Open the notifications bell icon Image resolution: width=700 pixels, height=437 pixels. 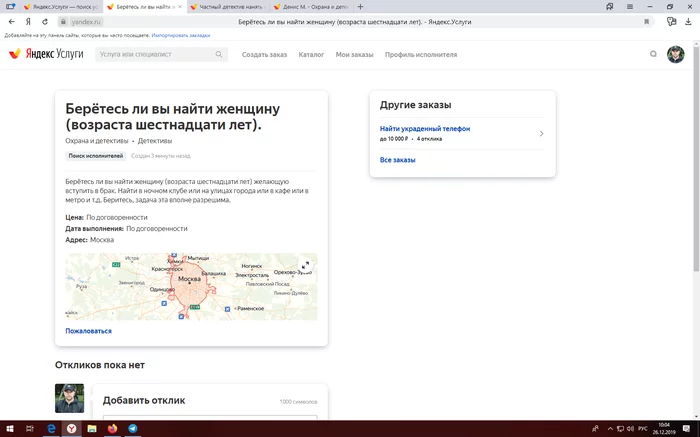pos(653,54)
